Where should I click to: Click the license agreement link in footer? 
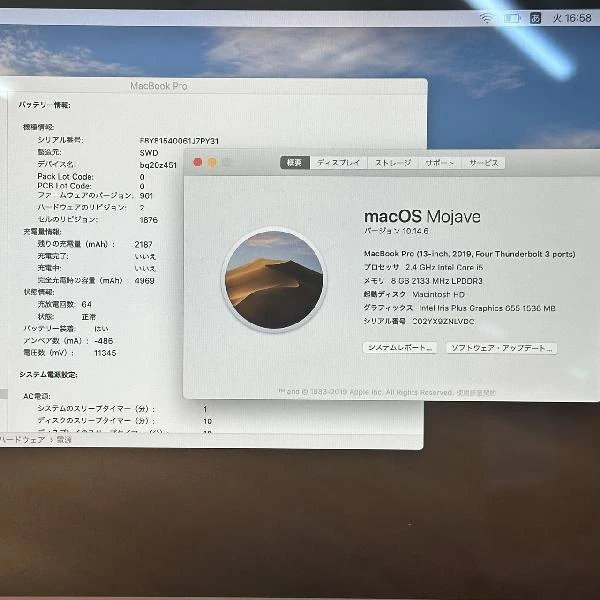point(476,392)
